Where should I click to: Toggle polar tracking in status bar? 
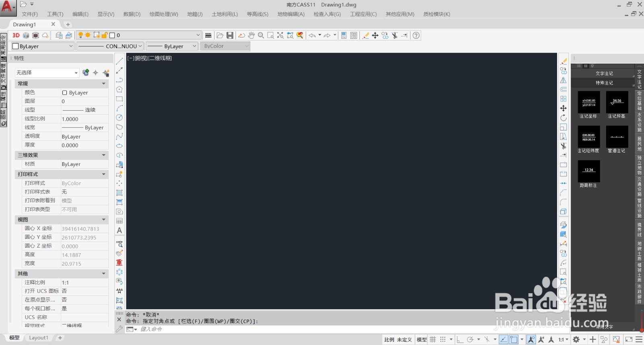(470, 340)
